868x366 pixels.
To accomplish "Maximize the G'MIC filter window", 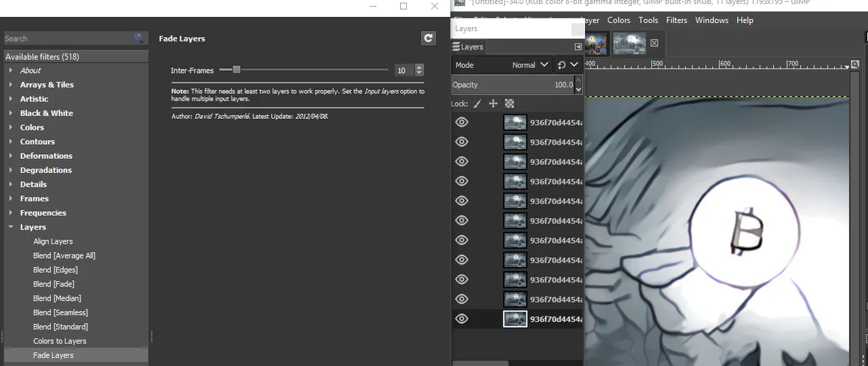I will [403, 6].
